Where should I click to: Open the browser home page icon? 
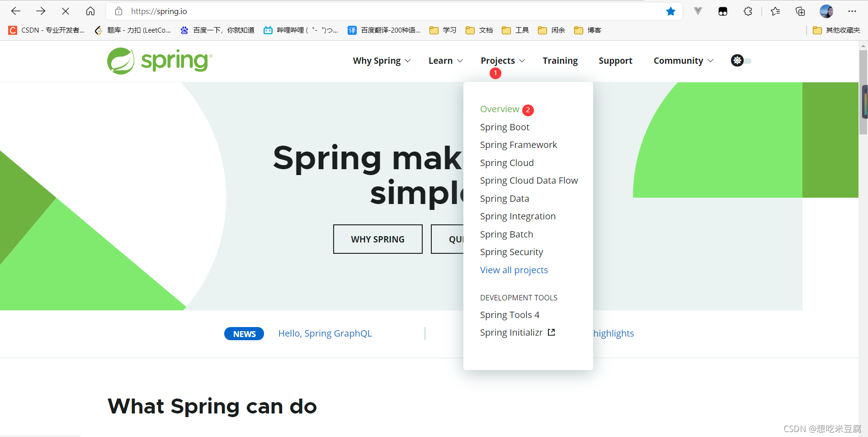click(x=90, y=11)
